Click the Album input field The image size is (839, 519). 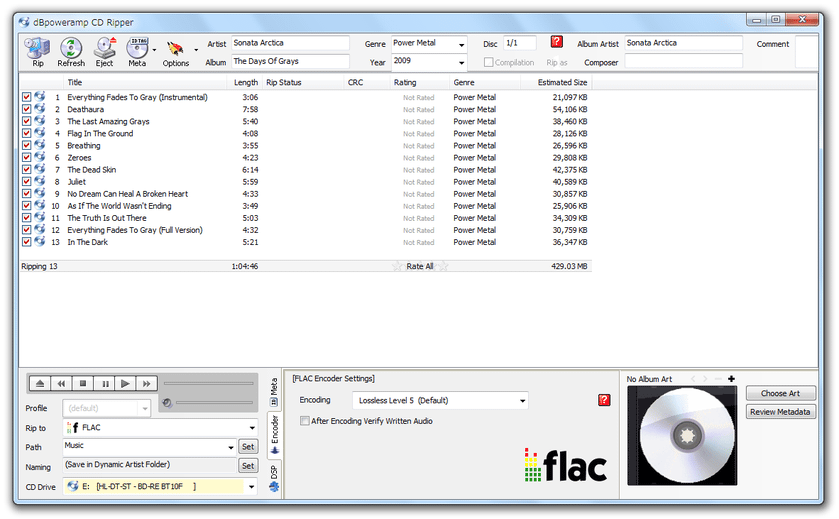tap(290, 61)
